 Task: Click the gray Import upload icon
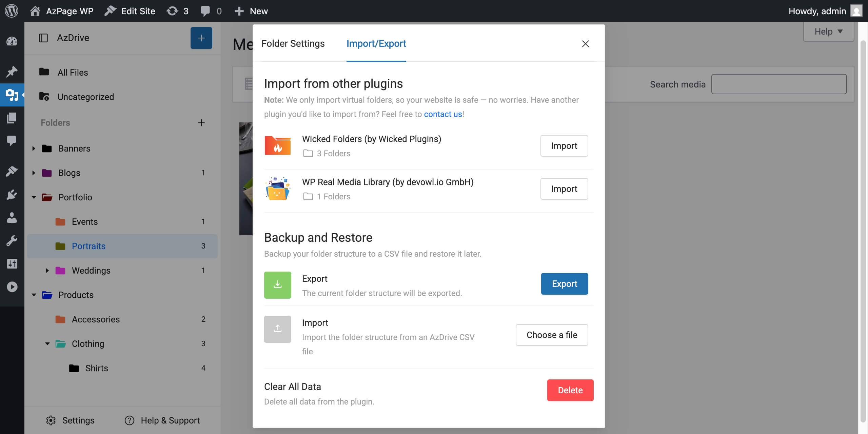[277, 329]
